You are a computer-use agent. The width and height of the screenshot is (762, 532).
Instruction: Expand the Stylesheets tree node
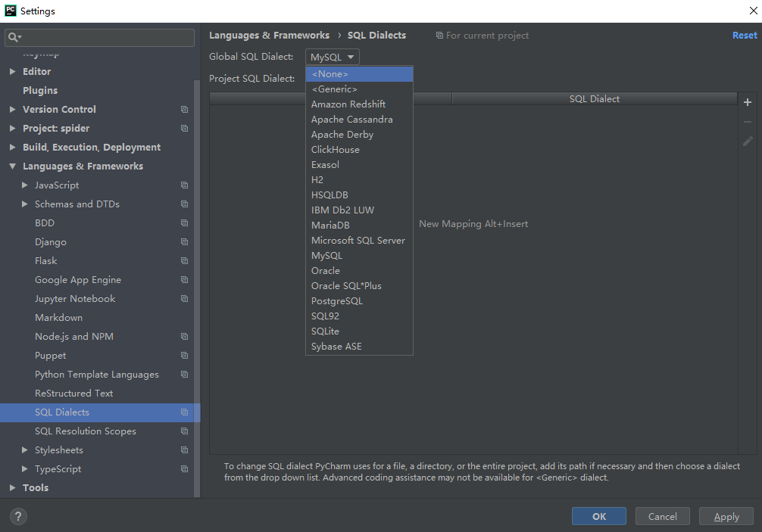pyautogui.click(x=25, y=450)
